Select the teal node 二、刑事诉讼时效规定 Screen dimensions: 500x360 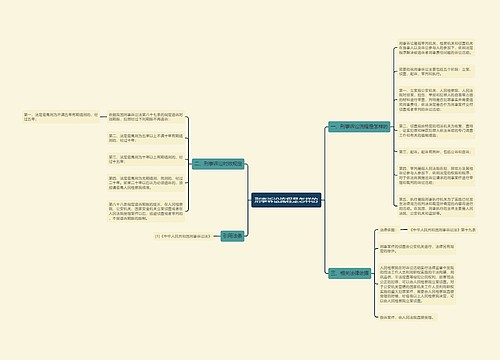[x=218, y=164]
